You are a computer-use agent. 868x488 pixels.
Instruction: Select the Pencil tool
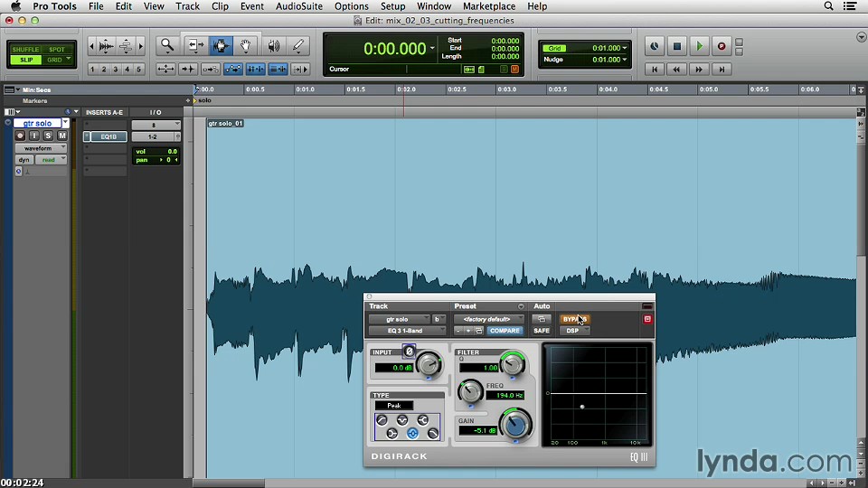point(298,45)
